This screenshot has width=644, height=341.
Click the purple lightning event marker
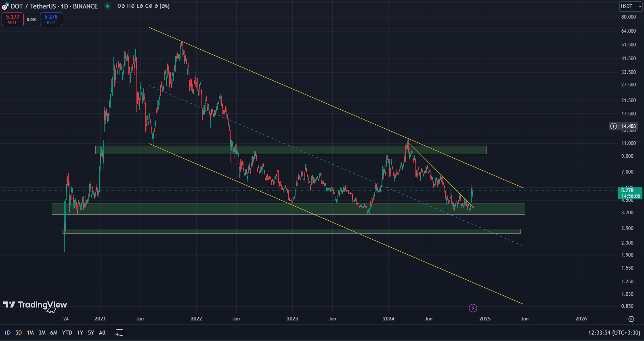coord(473,308)
